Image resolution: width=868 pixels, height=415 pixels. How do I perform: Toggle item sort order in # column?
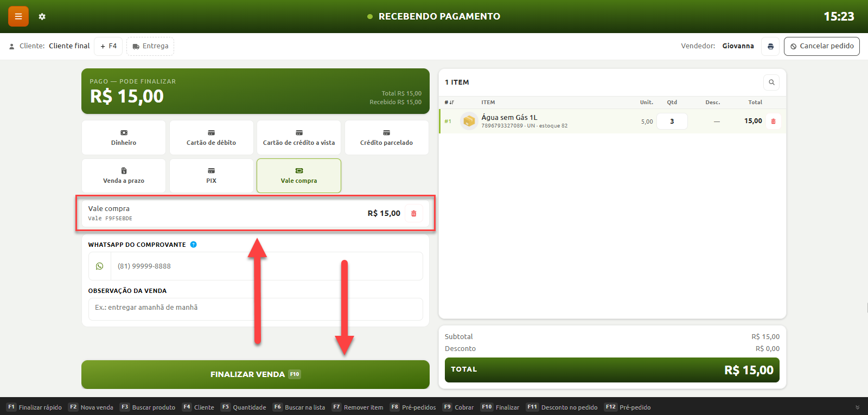pyautogui.click(x=449, y=103)
